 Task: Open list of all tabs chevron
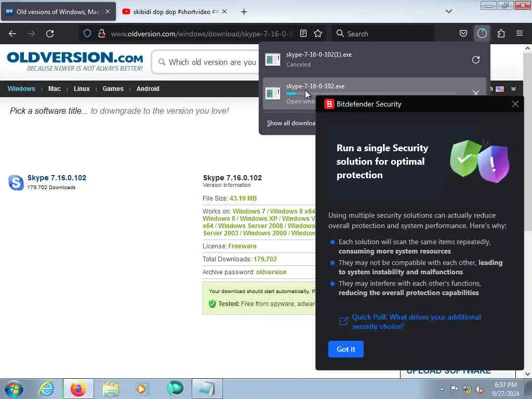pos(448,11)
